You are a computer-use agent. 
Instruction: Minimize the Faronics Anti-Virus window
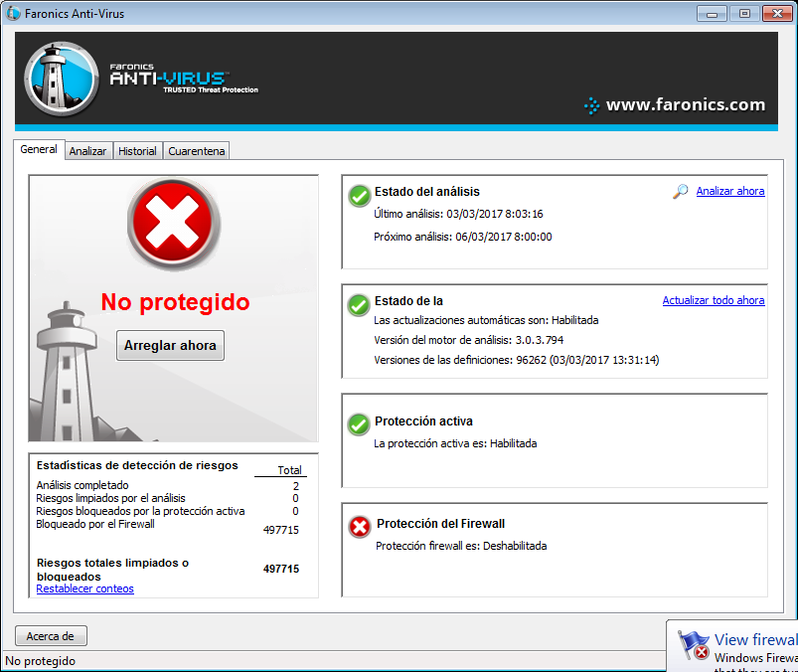712,14
